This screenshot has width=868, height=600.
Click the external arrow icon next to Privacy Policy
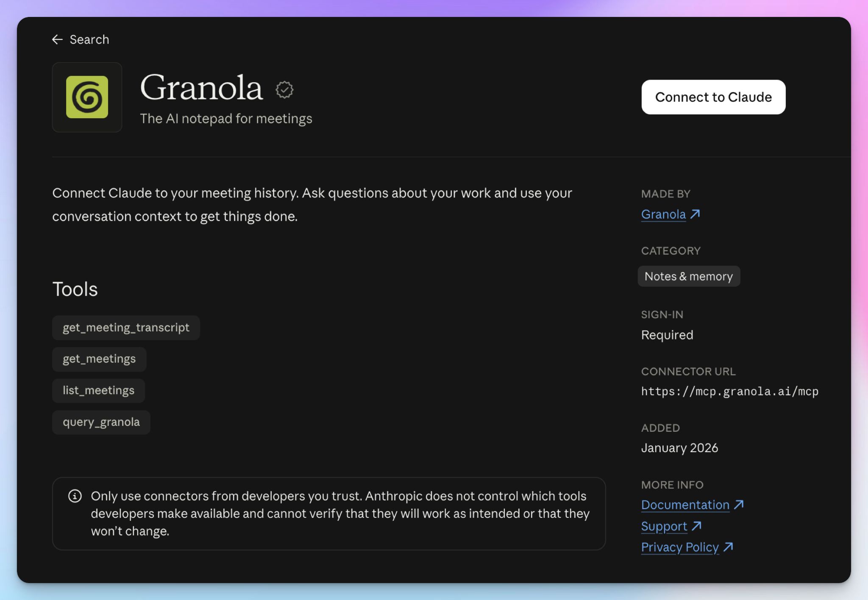729,547
